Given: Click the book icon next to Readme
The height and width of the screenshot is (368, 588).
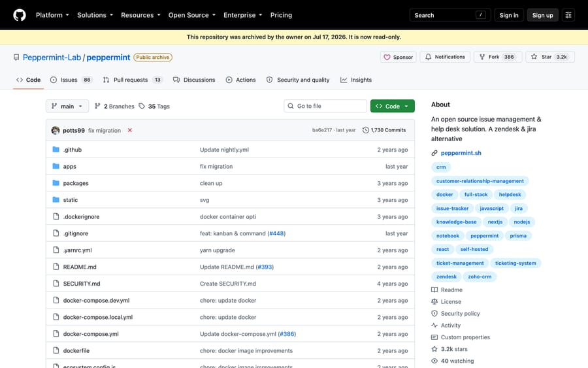Looking at the screenshot, I should [x=434, y=290].
